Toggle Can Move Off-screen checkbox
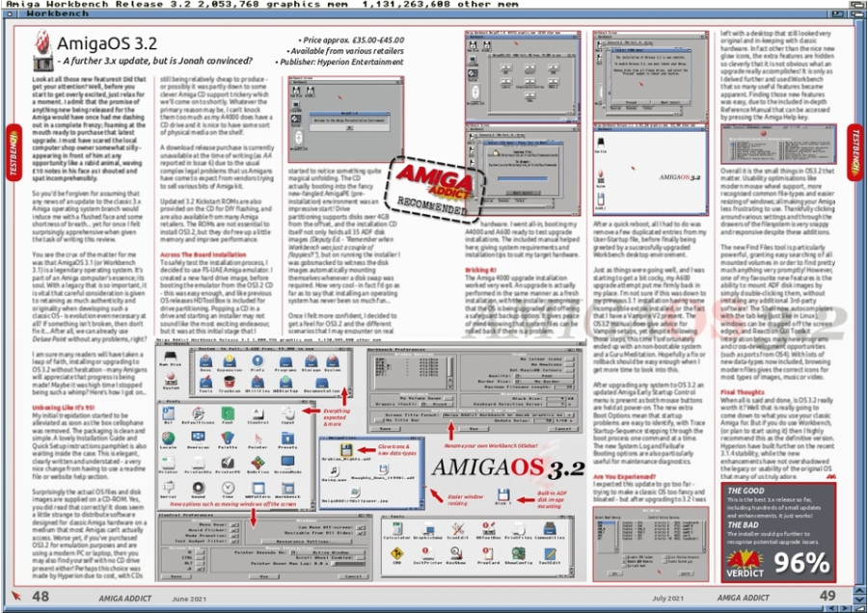868x613 pixels. coord(361,528)
